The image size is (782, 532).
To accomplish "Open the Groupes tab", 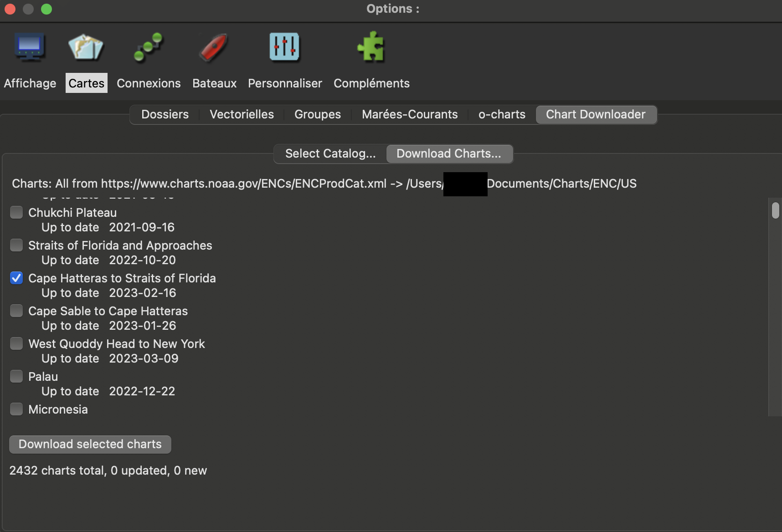I will coord(317,114).
